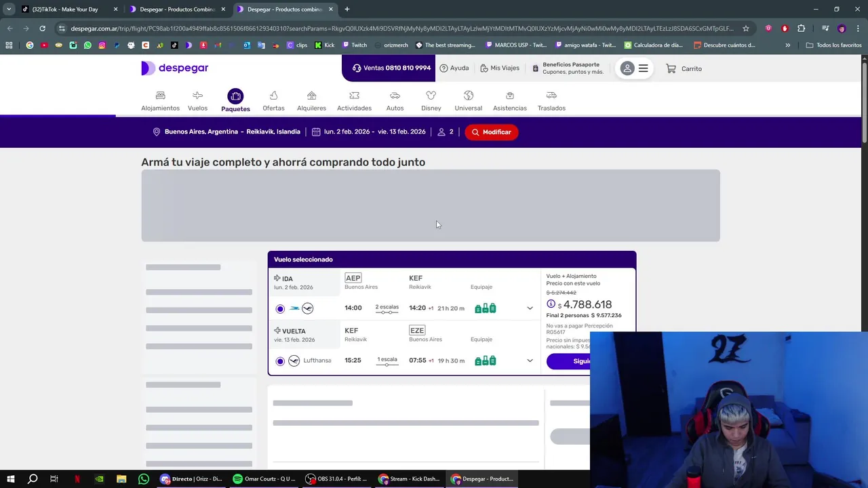
Task: Show more bookmarks with the chevron
Action: (x=787, y=45)
